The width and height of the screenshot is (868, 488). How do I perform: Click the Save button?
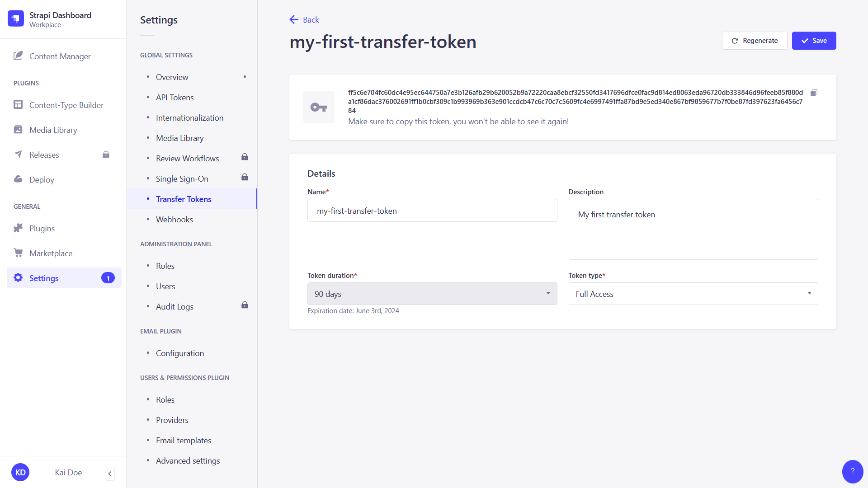point(814,41)
